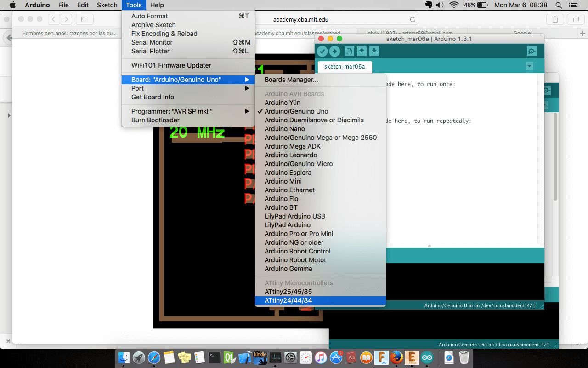Switch to the sketch_mar06a tab
Screen dimensions: 588x368
pyautogui.click(x=345, y=66)
